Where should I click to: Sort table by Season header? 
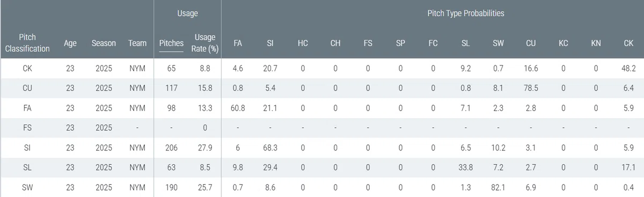104,43
